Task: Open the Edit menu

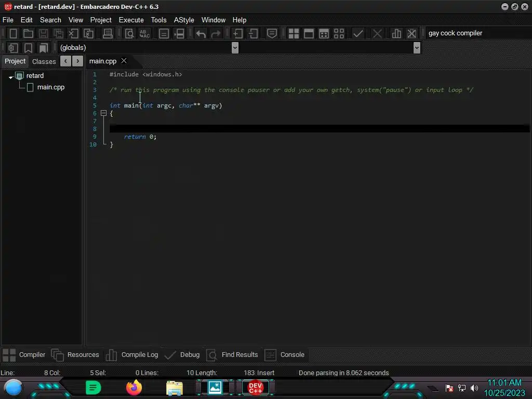Action: click(26, 20)
